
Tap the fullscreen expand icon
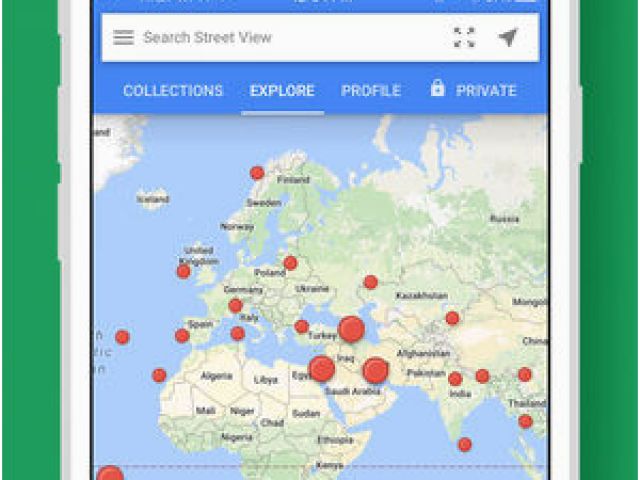[x=464, y=38]
